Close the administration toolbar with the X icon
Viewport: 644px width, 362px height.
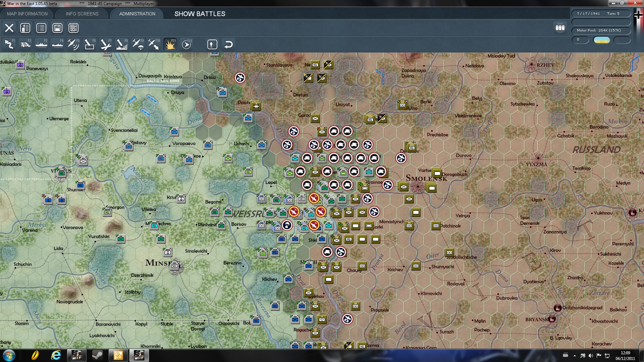click(9, 28)
